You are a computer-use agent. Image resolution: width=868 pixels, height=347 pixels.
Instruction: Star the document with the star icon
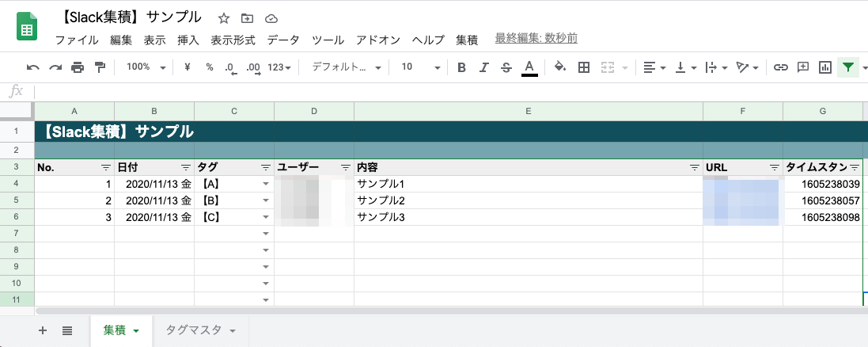(x=224, y=18)
